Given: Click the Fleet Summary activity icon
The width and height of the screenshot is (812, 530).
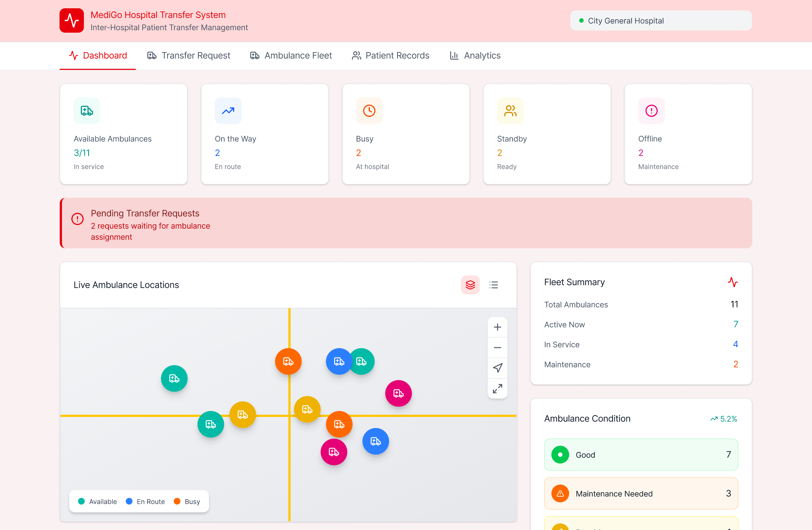Looking at the screenshot, I should click(x=732, y=282).
